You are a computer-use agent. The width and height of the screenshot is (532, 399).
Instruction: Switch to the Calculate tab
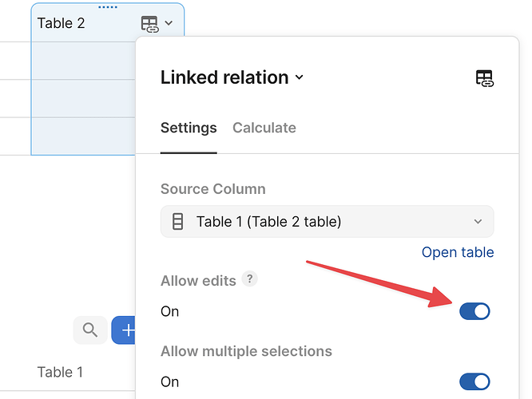click(x=264, y=128)
